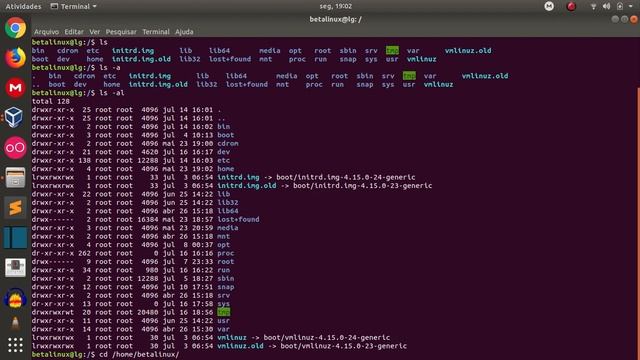
Task: Open the volume indicator in top bar
Action: pyautogui.click(x=607, y=6)
